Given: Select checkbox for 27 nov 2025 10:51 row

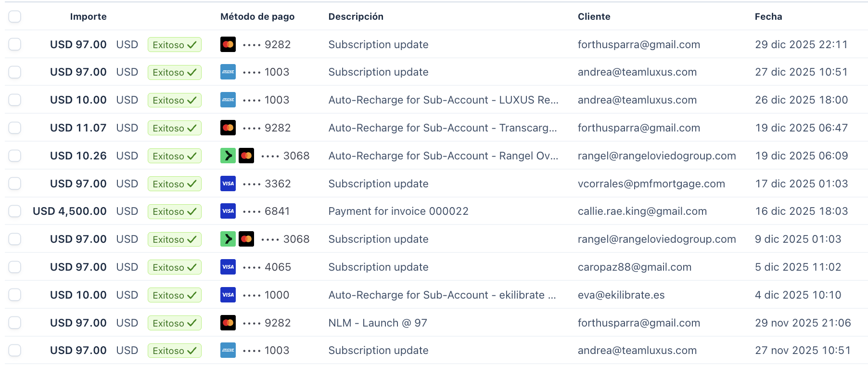Looking at the screenshot, I should [x=15, y=350].
